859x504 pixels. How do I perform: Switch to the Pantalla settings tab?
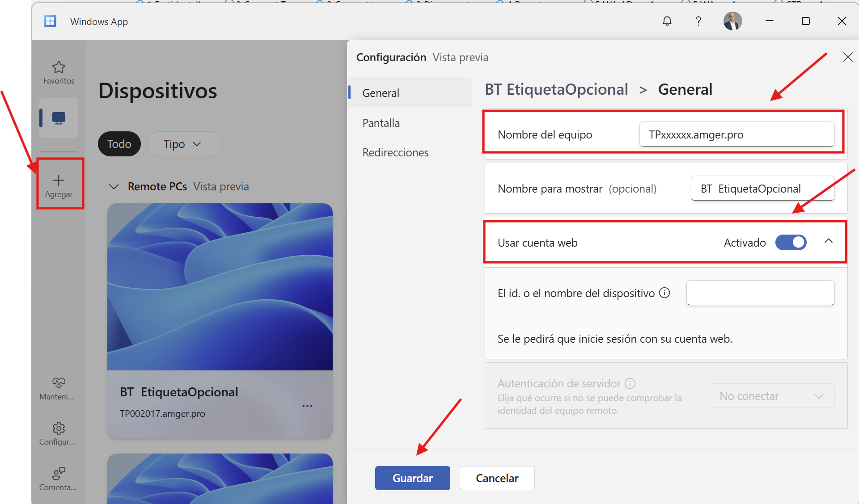tap(381, 123)
